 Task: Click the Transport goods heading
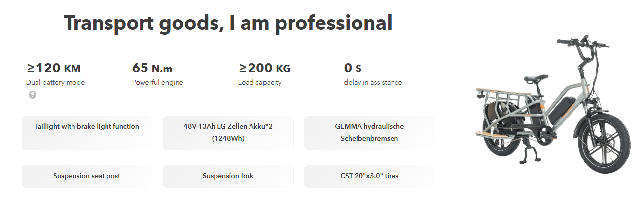228,23
